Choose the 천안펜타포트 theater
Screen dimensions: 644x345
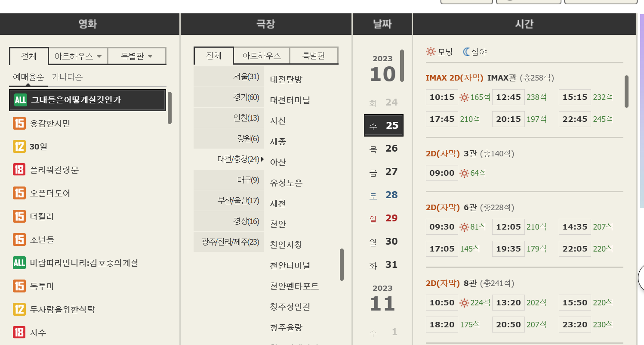point(294,286)
